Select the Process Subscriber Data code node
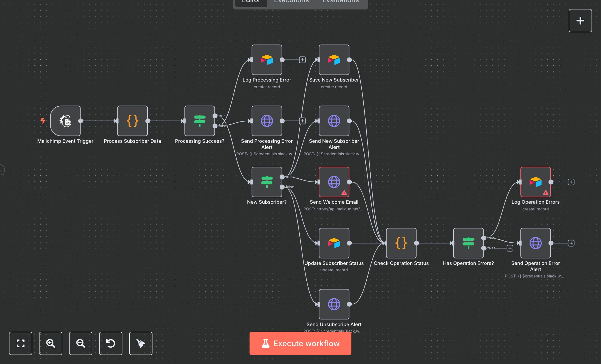 [x=132, y=121]
